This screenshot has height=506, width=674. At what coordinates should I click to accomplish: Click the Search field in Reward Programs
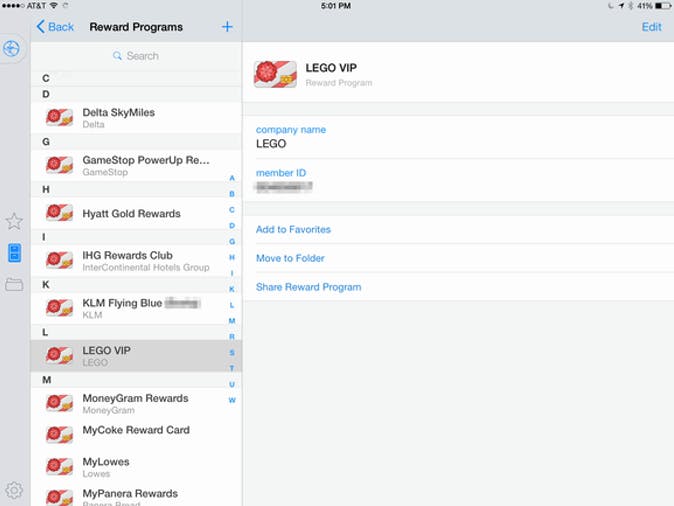(136, 56)
